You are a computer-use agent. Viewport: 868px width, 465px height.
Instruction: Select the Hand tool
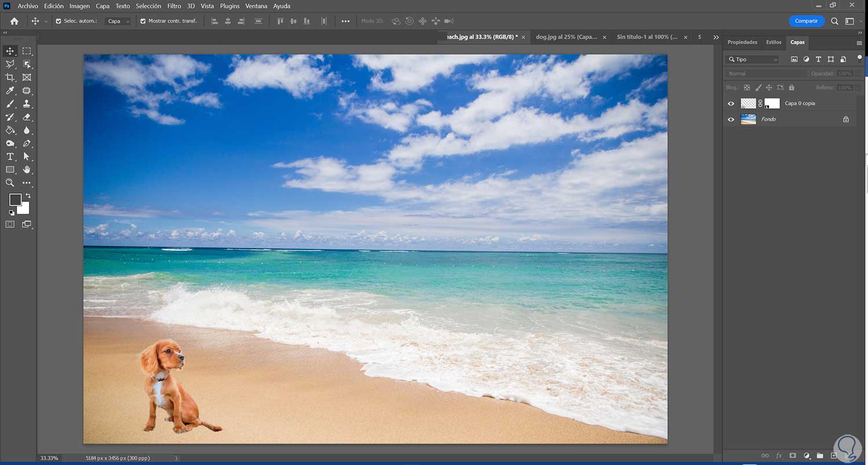point(27,170)
